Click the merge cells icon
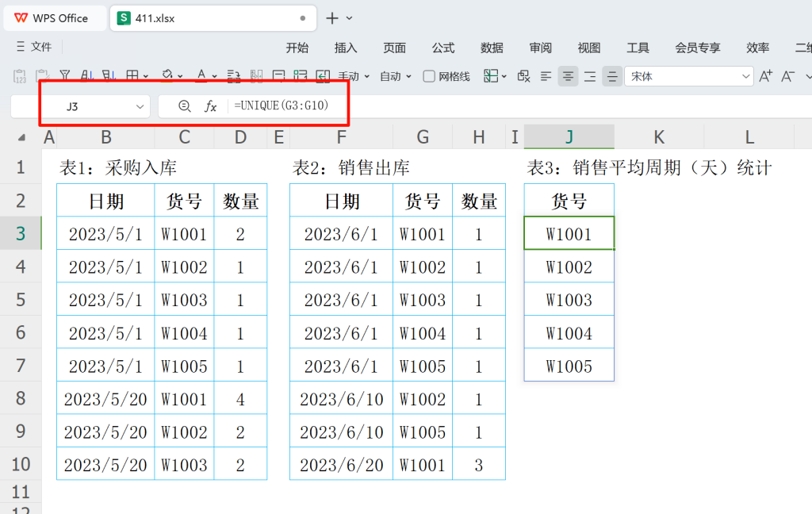Image resolution: width=812 pixels, height=514 pixels. point(278,76)
